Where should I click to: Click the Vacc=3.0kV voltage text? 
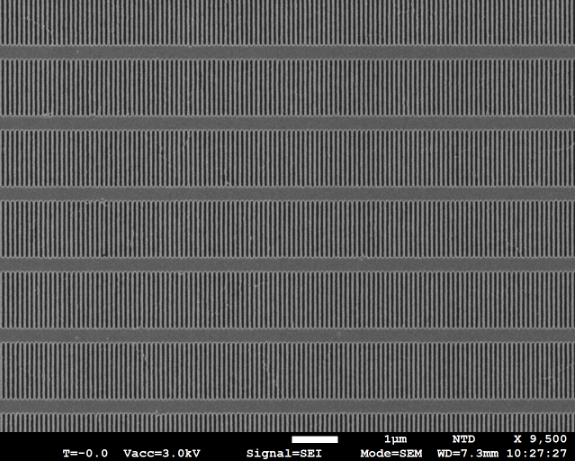coord(162,453)
